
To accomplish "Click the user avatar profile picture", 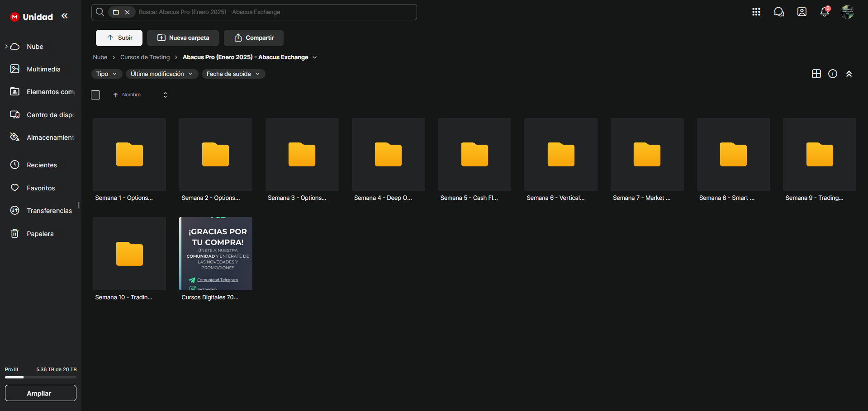I will [x=847, y=12].
